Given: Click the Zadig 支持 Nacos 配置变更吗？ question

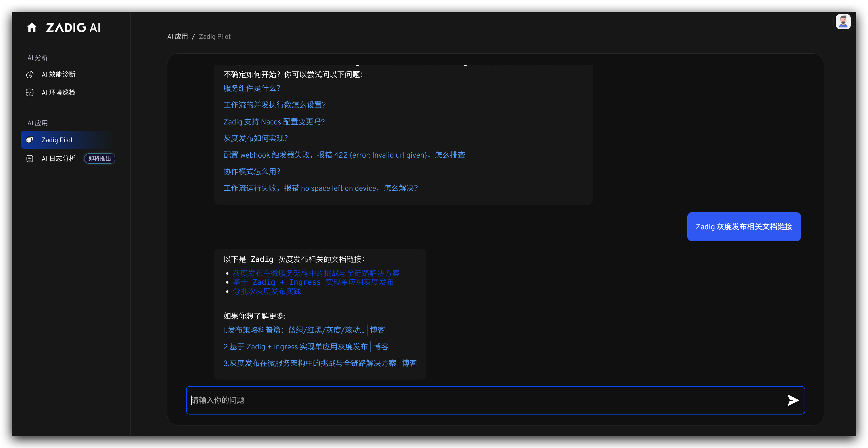Looking at the screenshot, I should [x=274, y=122].
